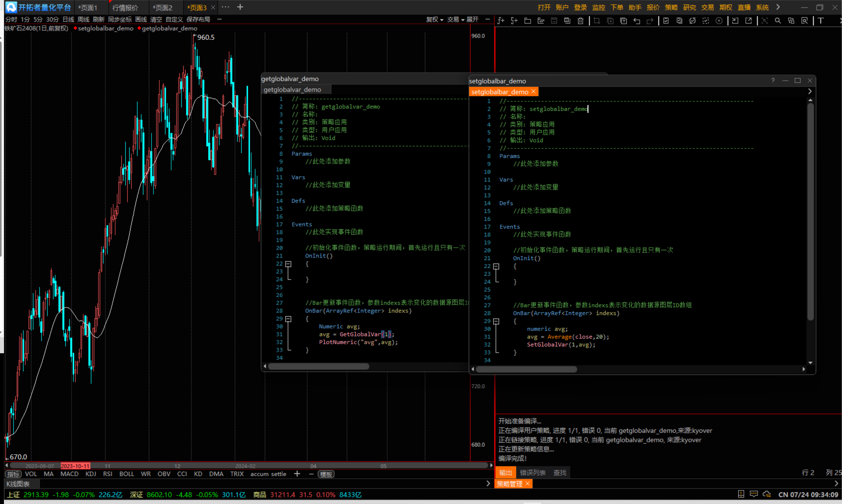Collapse OnBar block at line 29 in getglobalvar_demo
842x504 pixels.
(288, 319)
